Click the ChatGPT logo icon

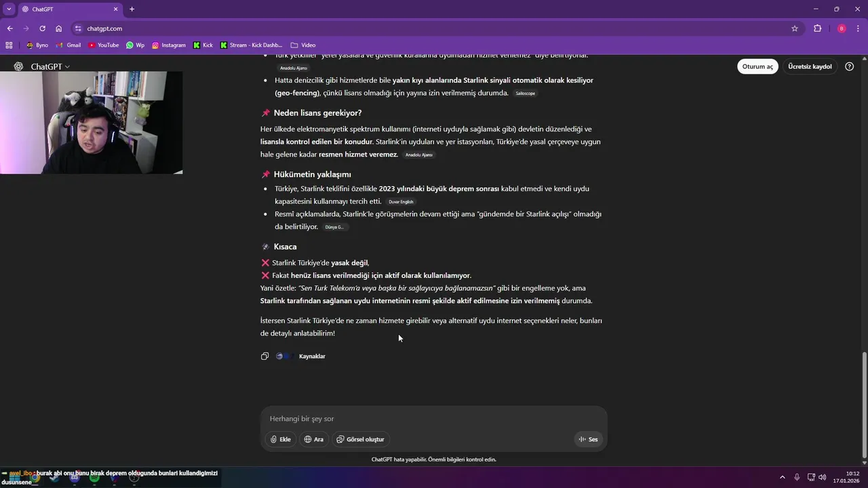[18, 66]
